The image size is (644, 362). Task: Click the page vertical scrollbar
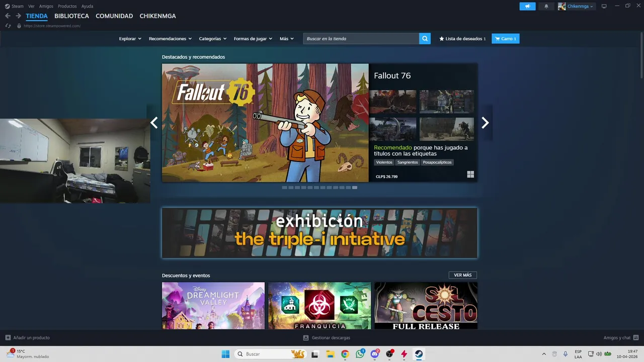point(641,55)
